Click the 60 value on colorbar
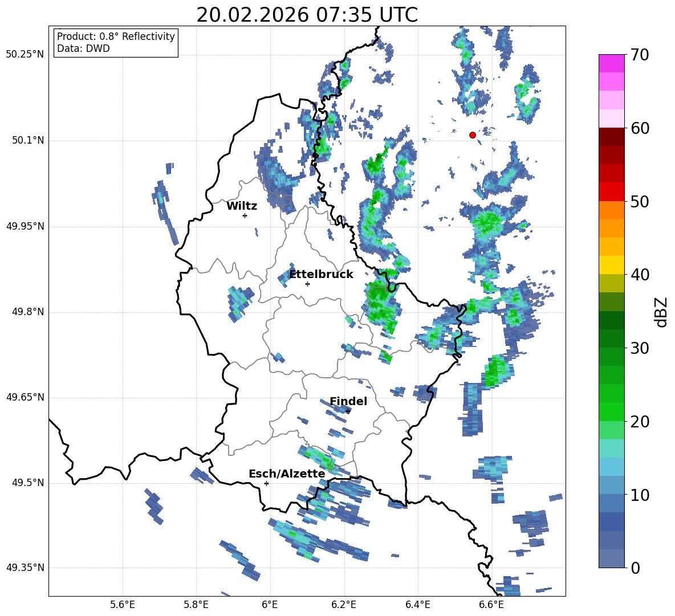 pyautogui.click(x=640, y=128)
